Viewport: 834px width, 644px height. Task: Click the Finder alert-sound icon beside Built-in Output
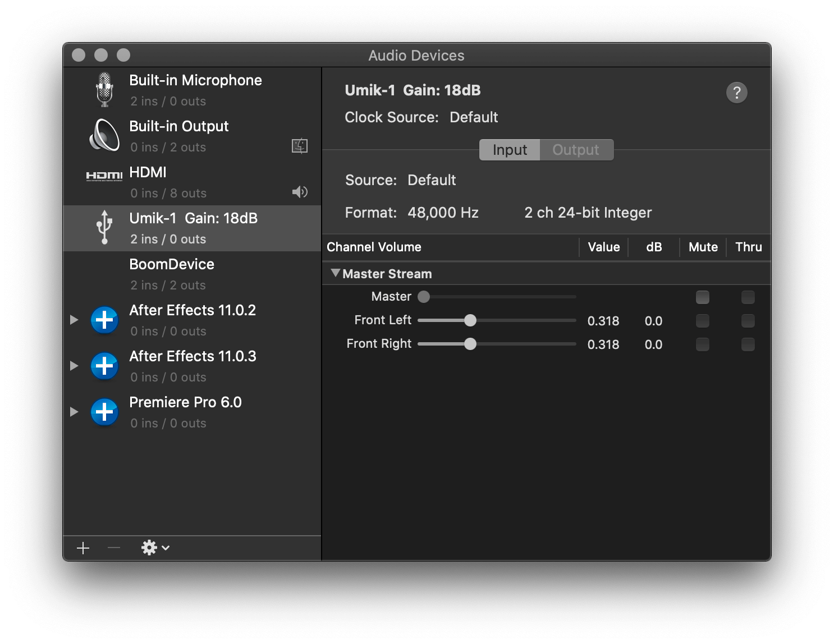(300, 146)
